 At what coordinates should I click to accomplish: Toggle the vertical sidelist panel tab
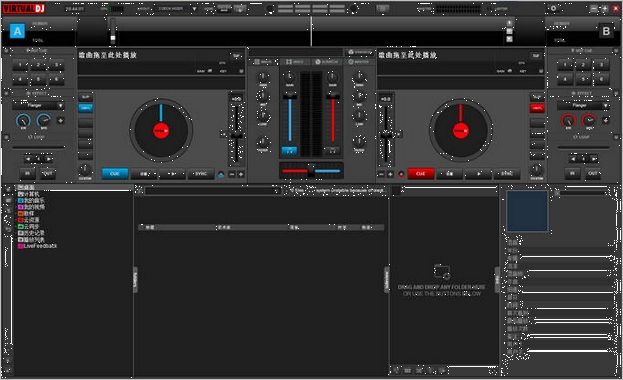(x=387, y=279)
